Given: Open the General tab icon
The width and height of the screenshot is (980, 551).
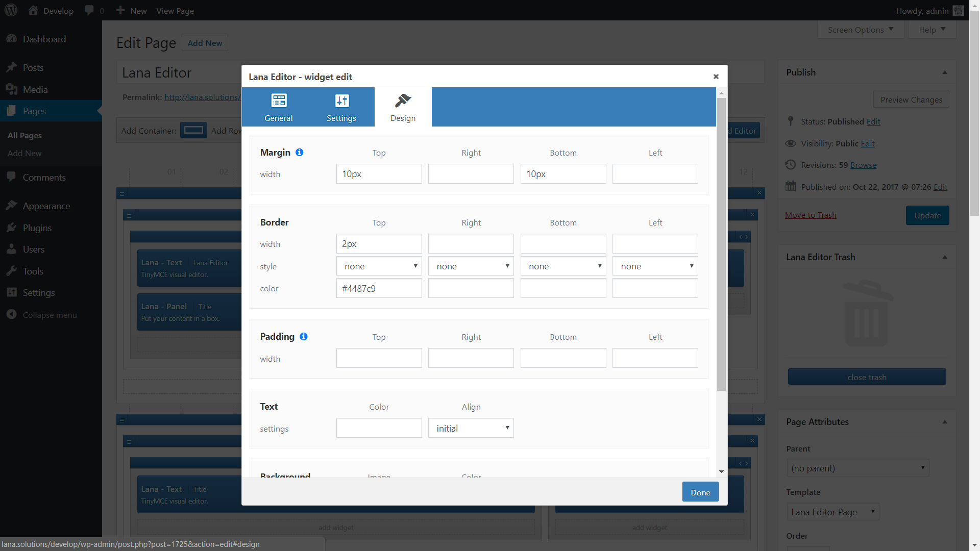Looking at the screenshot, I should [279, 101].
